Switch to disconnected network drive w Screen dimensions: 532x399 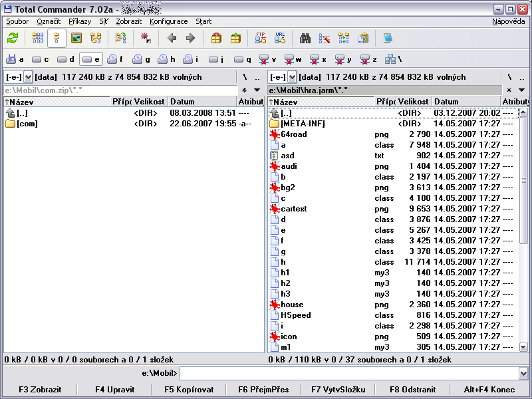coord(293,59)
